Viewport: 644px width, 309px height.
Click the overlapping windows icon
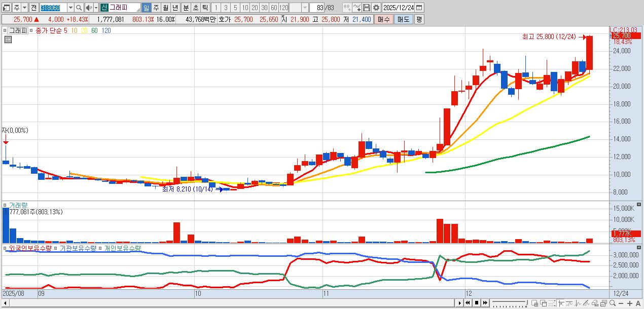click(x=544, y=303)
